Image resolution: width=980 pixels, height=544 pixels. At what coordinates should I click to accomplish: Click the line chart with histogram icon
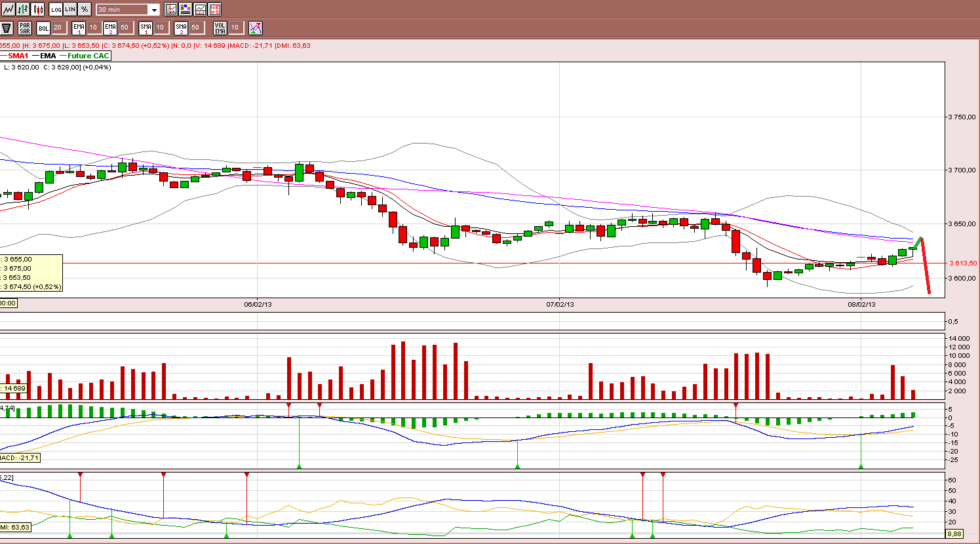click(x=200, y=9)
